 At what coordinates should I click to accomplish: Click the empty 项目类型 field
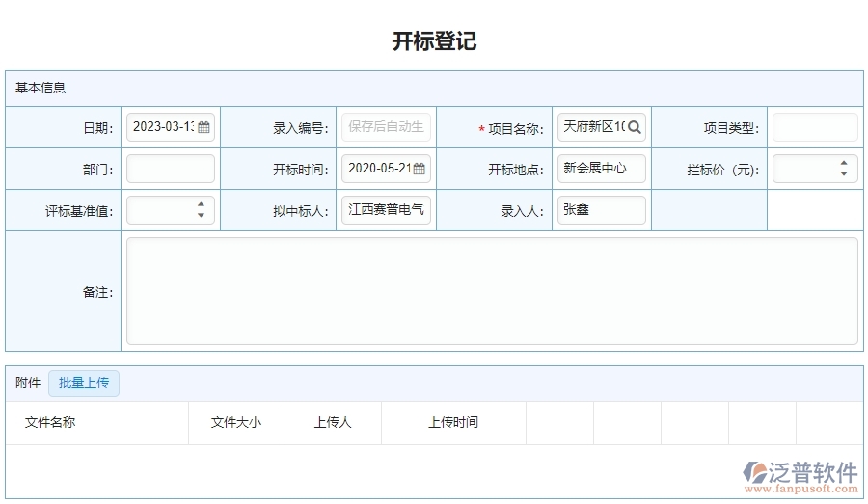[815, 127]
